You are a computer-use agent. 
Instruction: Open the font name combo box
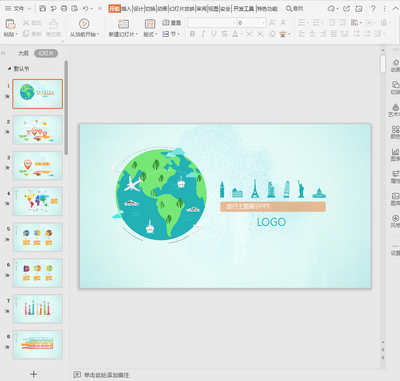tap(212, 23)
